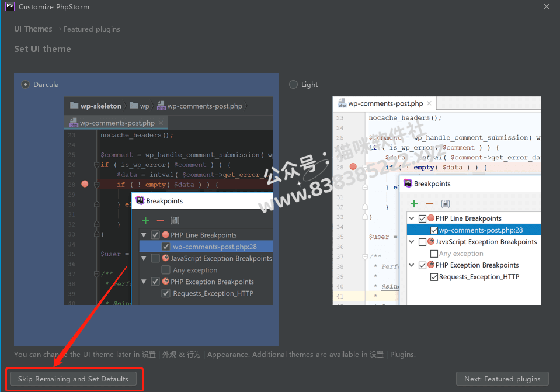This screenshot has height=392, width=560.
Task: Click the PhpStorm logo in title bar
Action: [x=10, y=6]
